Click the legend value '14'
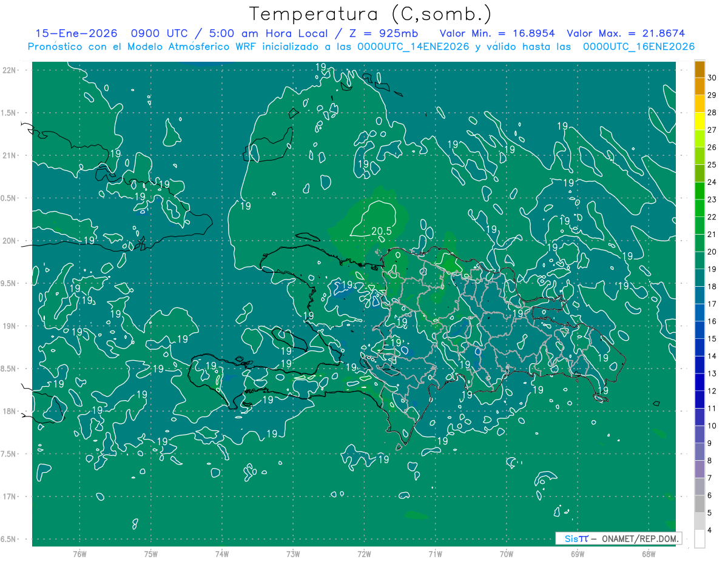Viewport: 728px width, 562px height. click(x=712, y=356)
